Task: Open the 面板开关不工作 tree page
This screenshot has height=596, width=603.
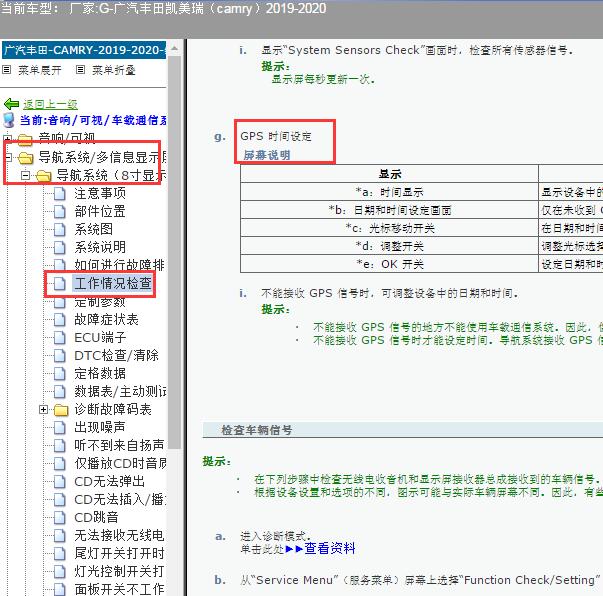Action: click(119, 589)
